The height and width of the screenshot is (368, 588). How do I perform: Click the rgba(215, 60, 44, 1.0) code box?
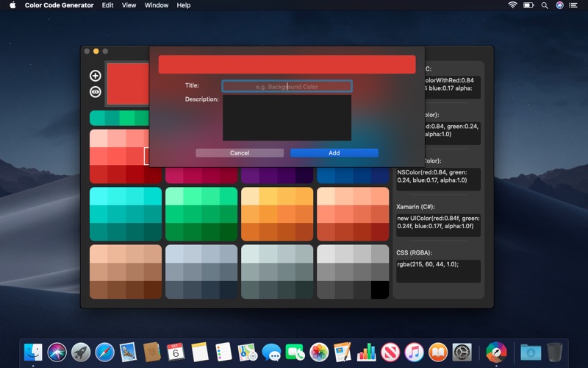coord(438,271)
